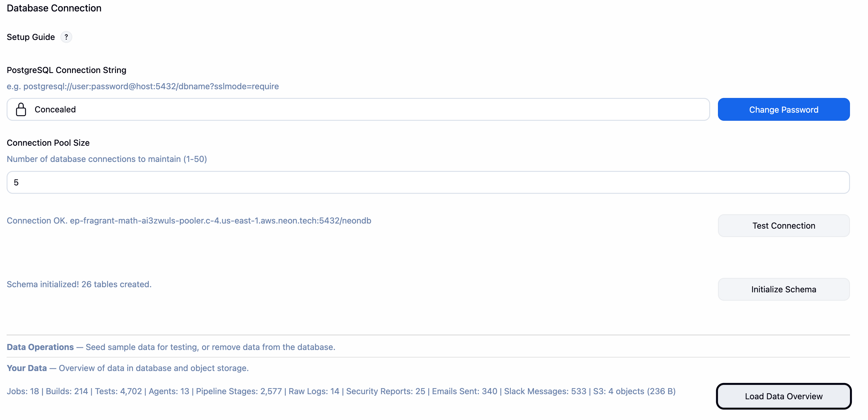This screenshot has width=868, height=420.
Task: Collapse the Your Data section
Action: (x=27, y=368)
